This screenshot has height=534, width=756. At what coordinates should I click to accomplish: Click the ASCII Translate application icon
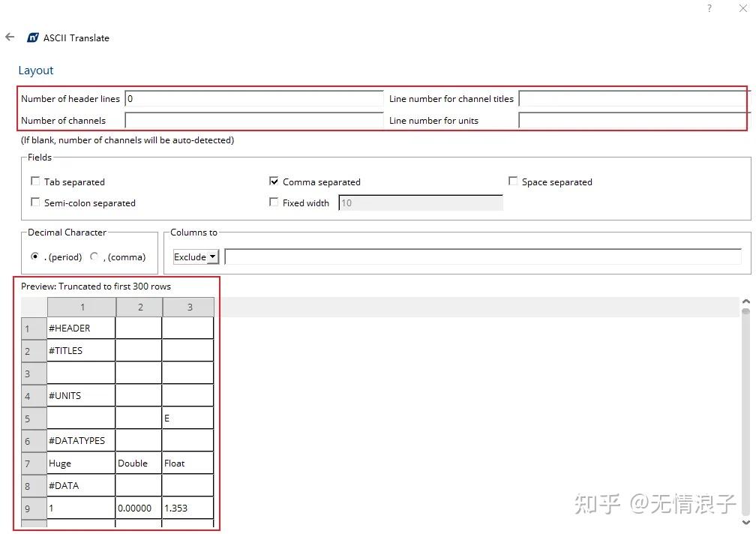coord(33,37)
